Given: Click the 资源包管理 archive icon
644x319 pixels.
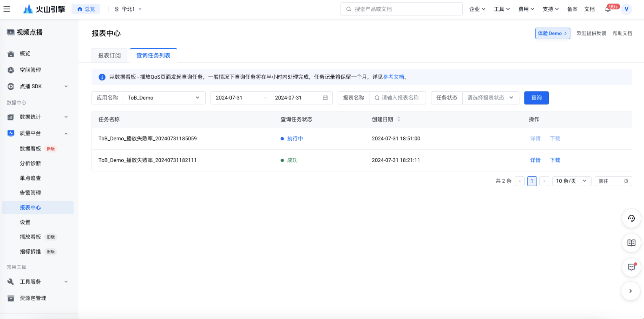Looking at the screenshot, I should (x=11, y=298).
